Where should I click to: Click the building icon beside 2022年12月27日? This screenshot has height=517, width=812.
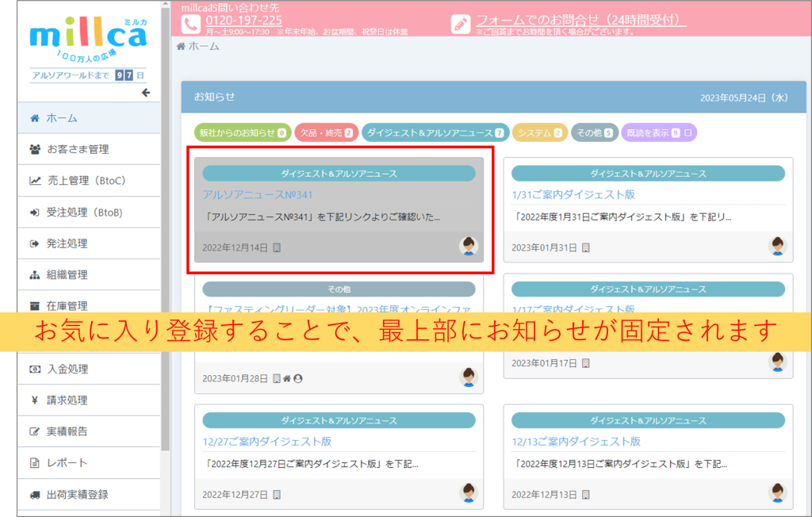276,495
